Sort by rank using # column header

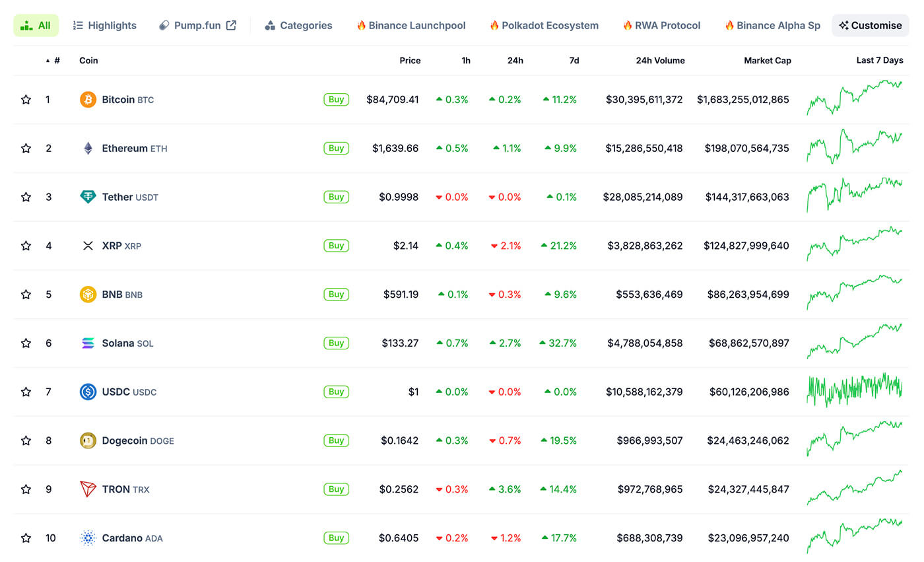pos(56,61)
